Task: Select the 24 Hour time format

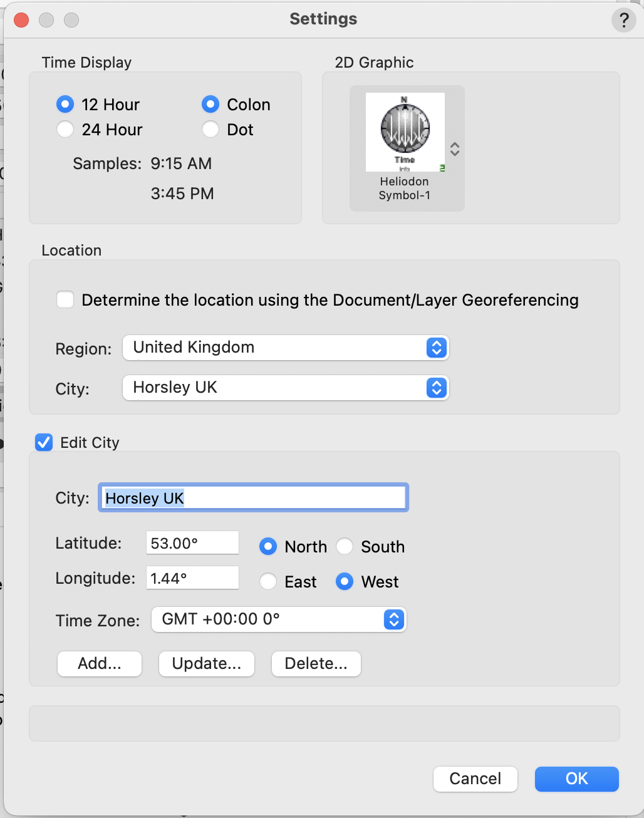Action: point(65,130)
